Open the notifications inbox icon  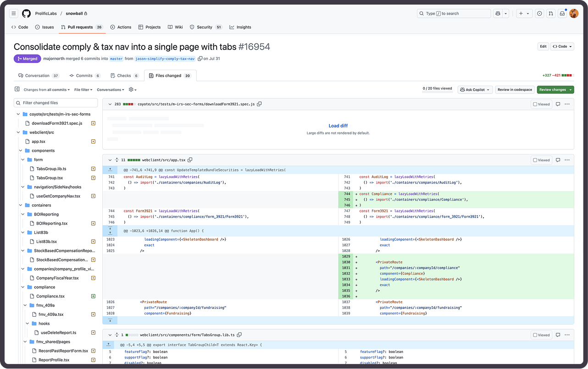pos(562,13)
